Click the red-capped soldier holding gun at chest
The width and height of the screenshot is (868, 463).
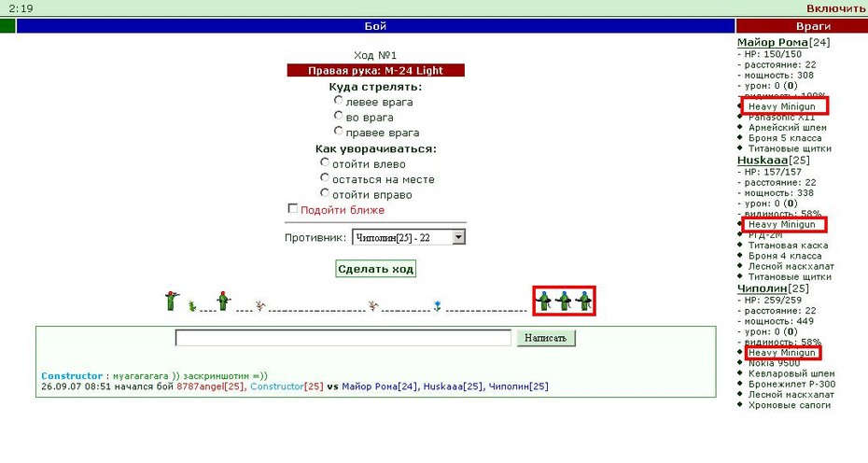tap(223, 301)
